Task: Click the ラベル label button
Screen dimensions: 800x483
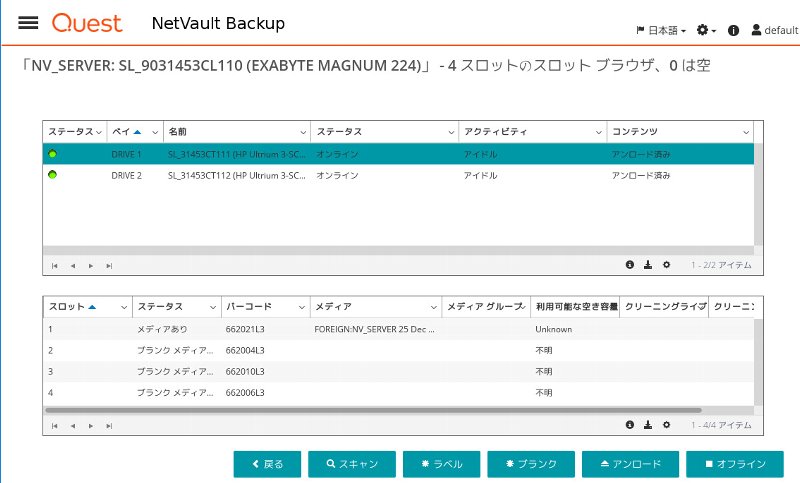Action: 441,464
